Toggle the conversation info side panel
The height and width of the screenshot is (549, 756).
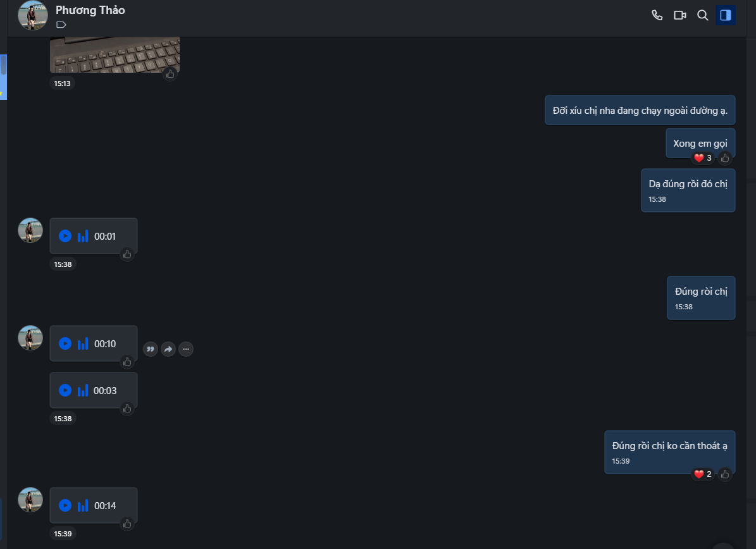click(x=726, y=15)
